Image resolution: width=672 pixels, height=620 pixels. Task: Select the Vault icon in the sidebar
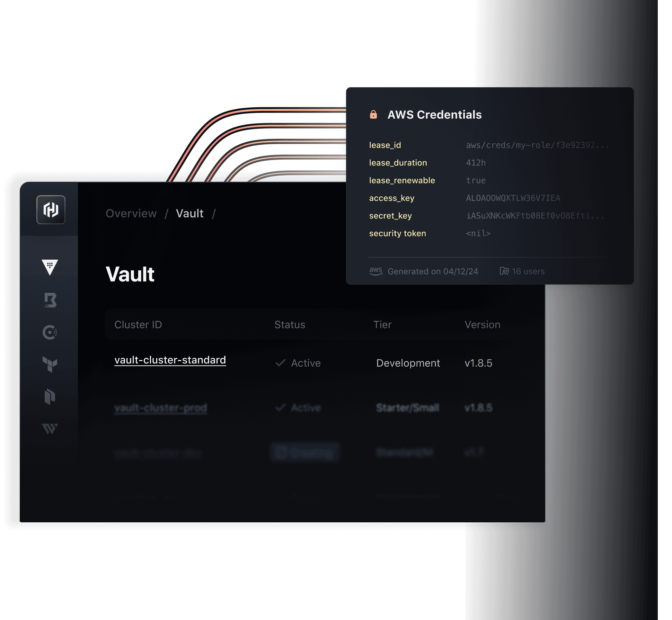coord(50,267)
